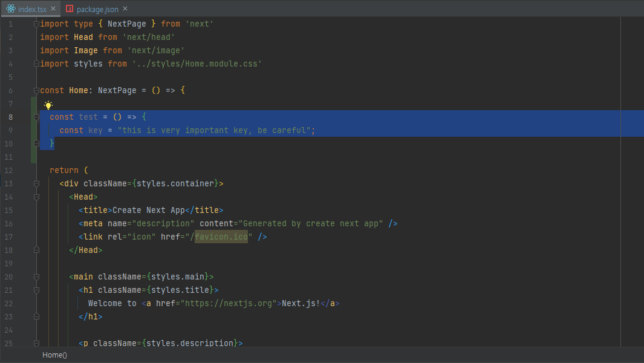
Task: Collapse the Head tag fold on line 14
Action: click(37, 197)
